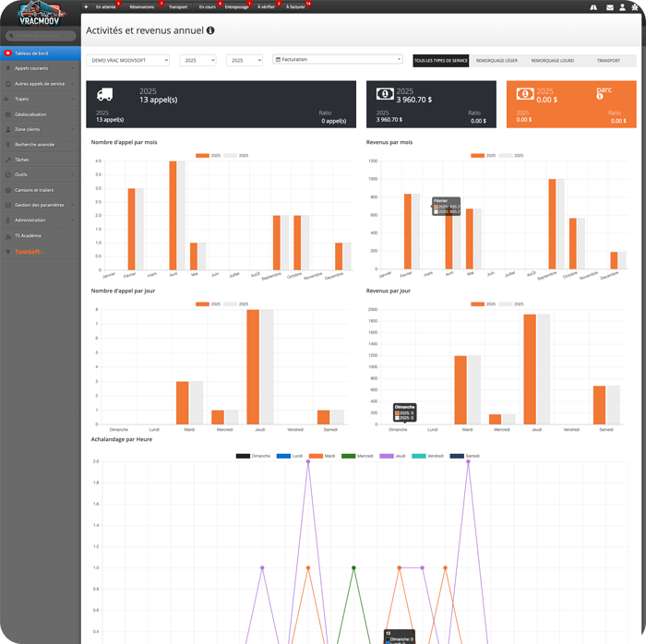Click the Tableau de bord sidebar icon
This screenshot has width=646, height=644.
tap(7, 54)
